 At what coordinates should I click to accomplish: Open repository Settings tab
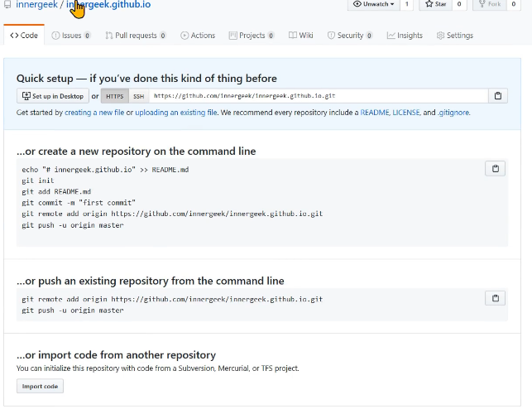(455, 36)
